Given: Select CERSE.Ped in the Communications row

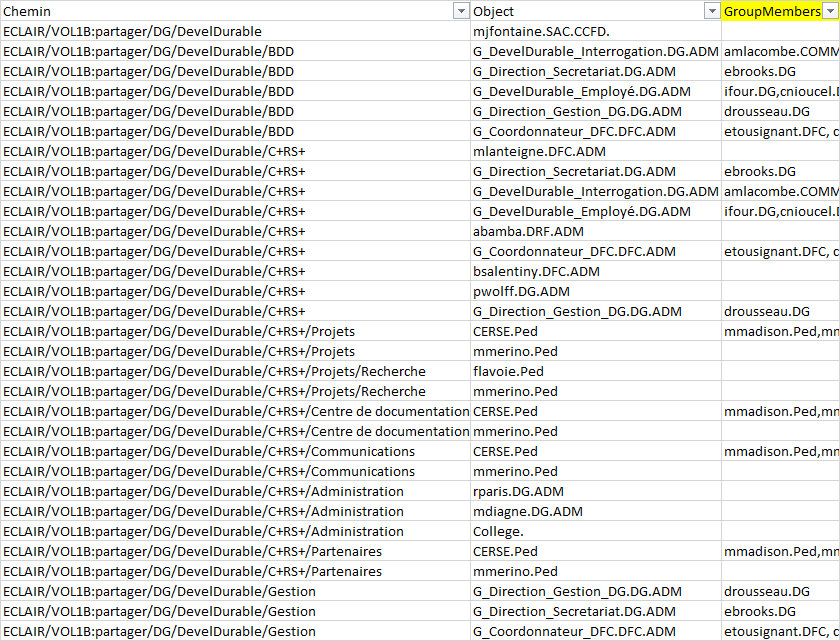Looking at the screenshot, I should pyautogui.click(x=505, y=451).
